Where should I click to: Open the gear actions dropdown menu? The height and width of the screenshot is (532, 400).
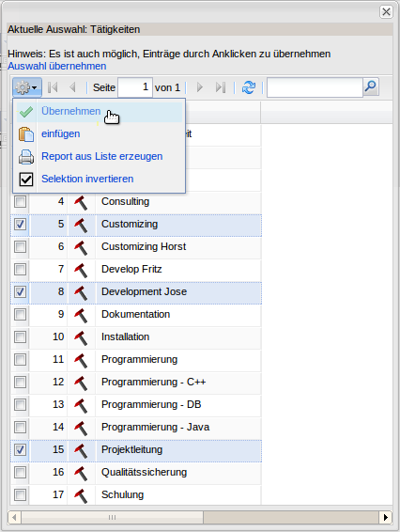(x=27, y=87)
